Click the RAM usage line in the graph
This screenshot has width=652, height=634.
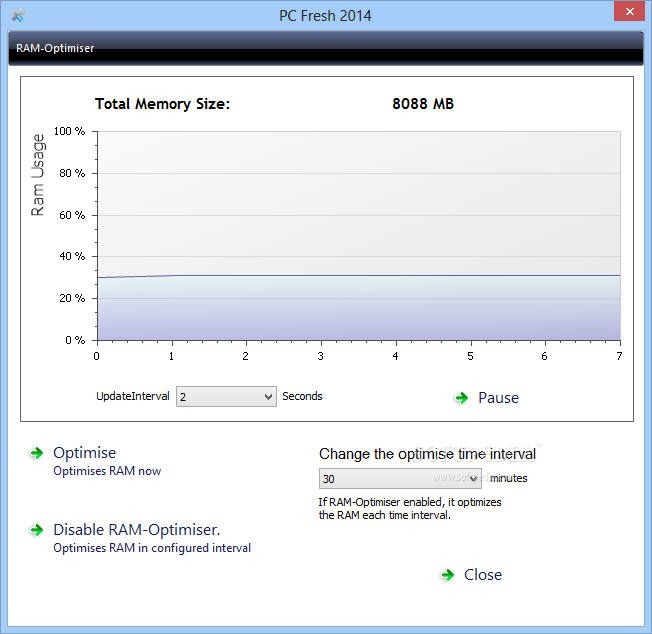pyautogui.click(x=358, y=275)
